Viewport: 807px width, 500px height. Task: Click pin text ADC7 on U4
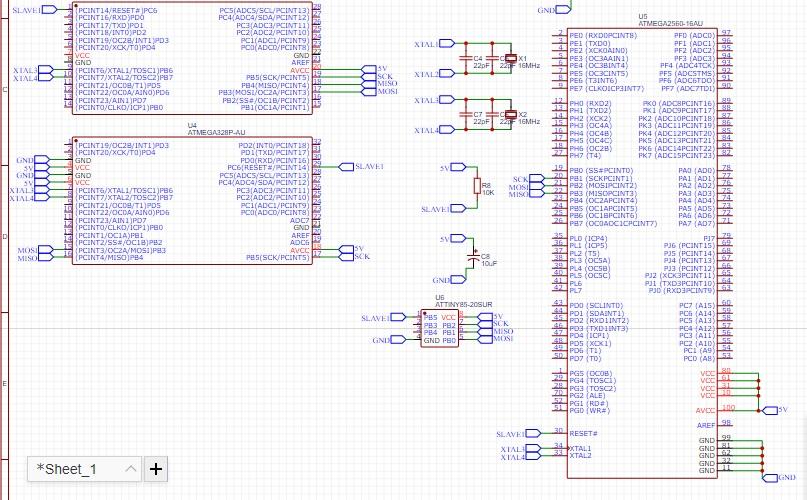(x=300, y=220)
